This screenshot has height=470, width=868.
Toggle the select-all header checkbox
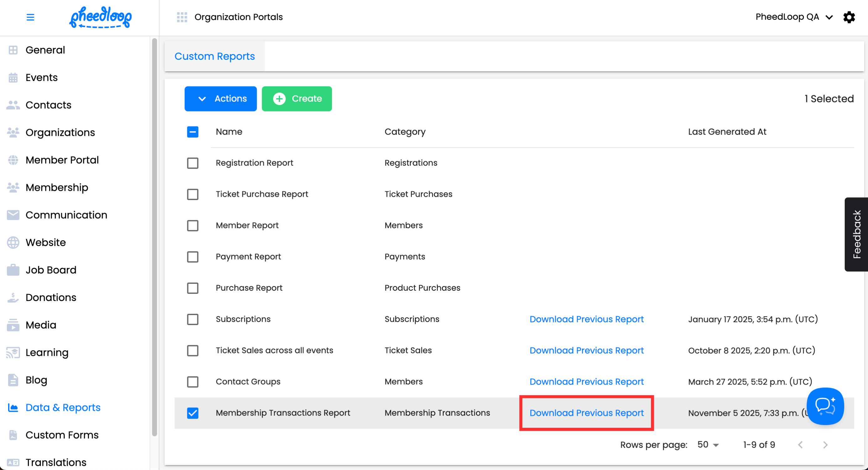(x=193, y=132)
